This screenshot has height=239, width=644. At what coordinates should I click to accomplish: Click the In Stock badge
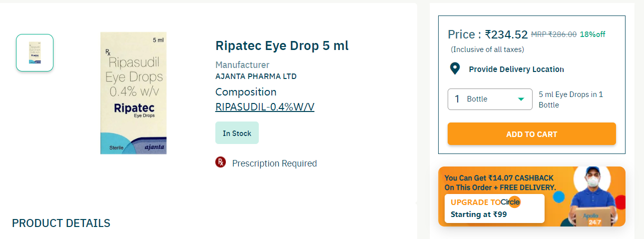click(237, 133)
